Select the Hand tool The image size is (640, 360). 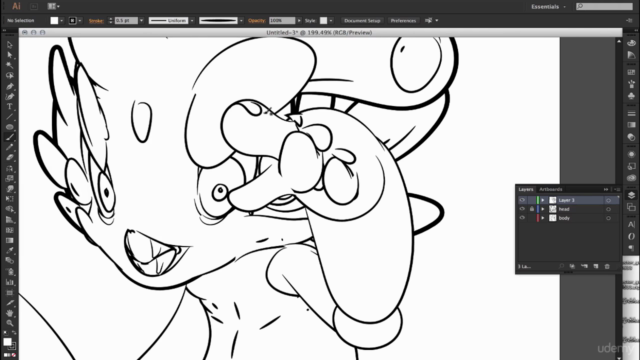[x=10, y=313]
